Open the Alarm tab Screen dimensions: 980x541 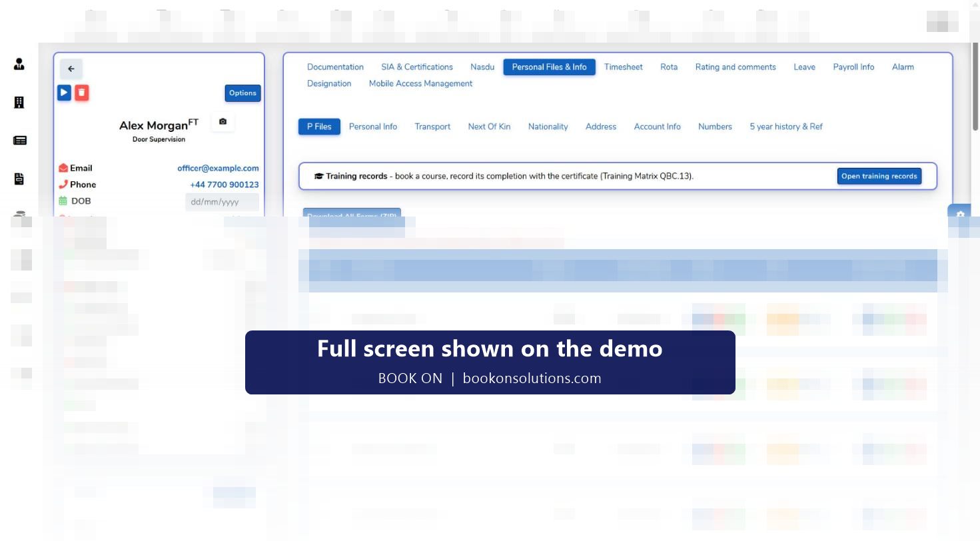903,67
